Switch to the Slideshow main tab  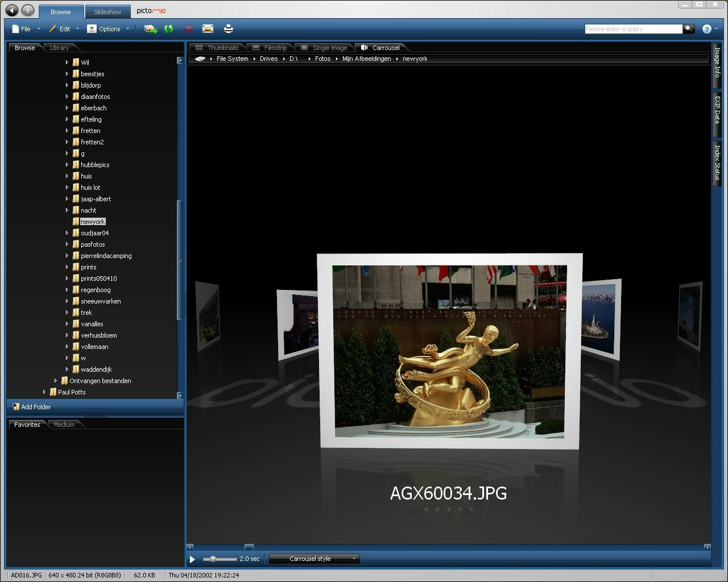pos(107,11)
